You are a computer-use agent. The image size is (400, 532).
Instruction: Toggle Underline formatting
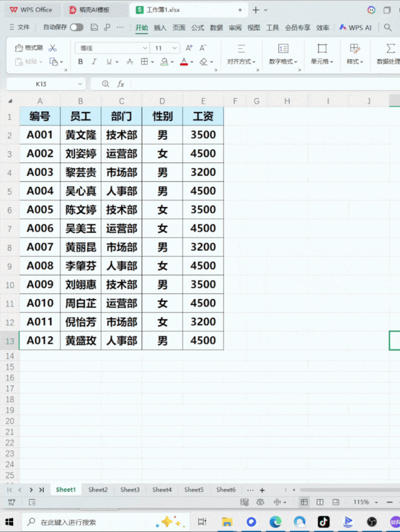pos(109,62)
